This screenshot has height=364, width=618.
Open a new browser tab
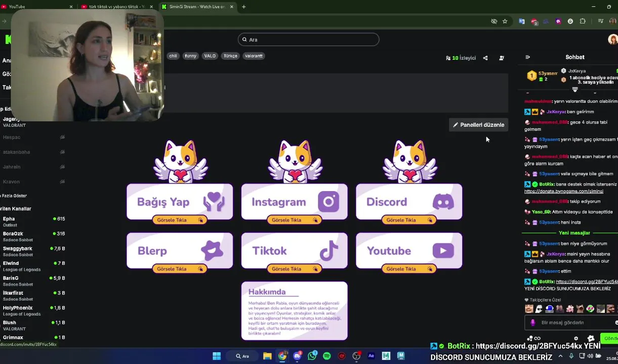click(x=243, y=7)
